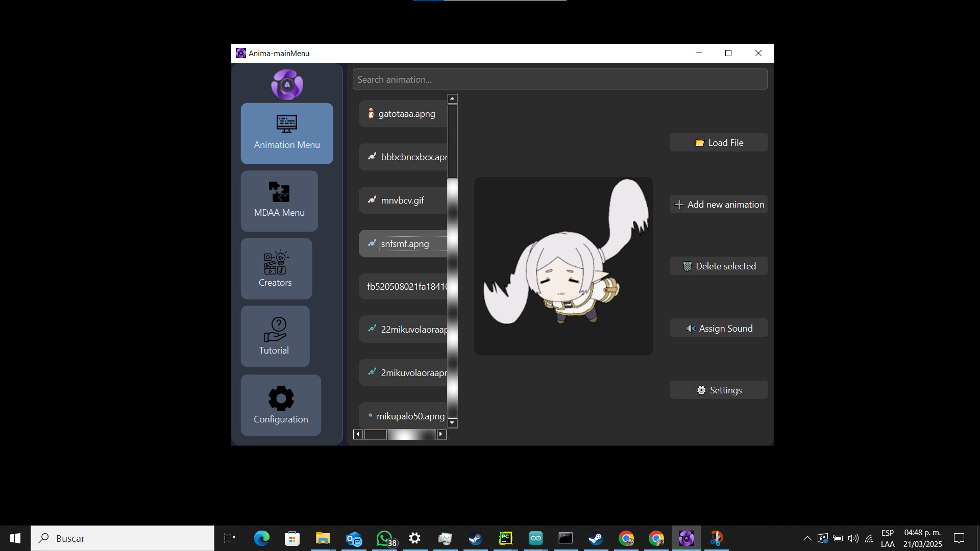
Task: Open the Anima app icon in taskbar
Action: click(x=687, y=538)
